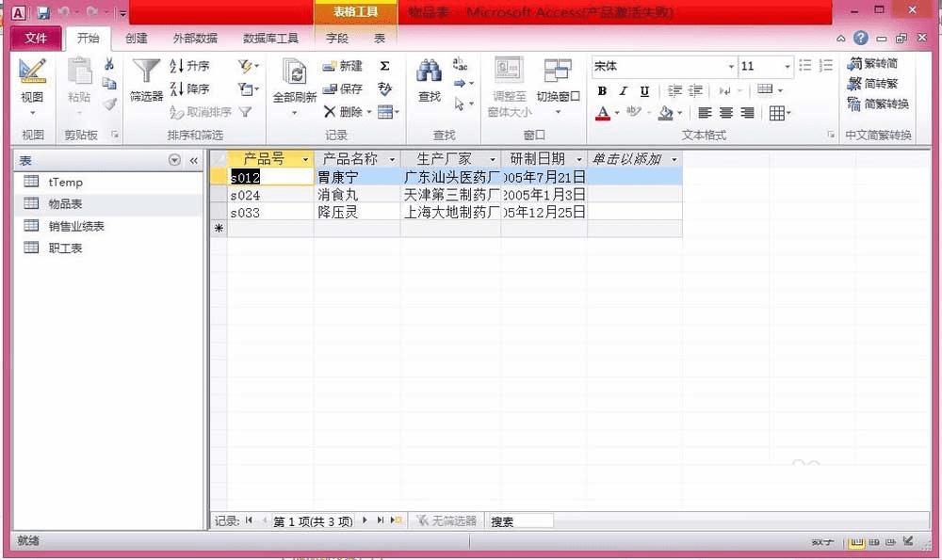
Task: Open the 生产厂家 column dropdown arrow
Action: tap(493, 159)
